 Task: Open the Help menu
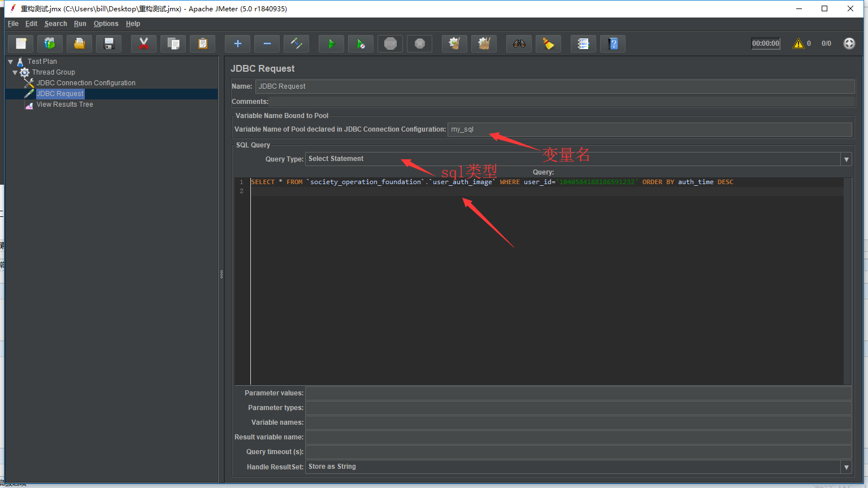[133, 24]
